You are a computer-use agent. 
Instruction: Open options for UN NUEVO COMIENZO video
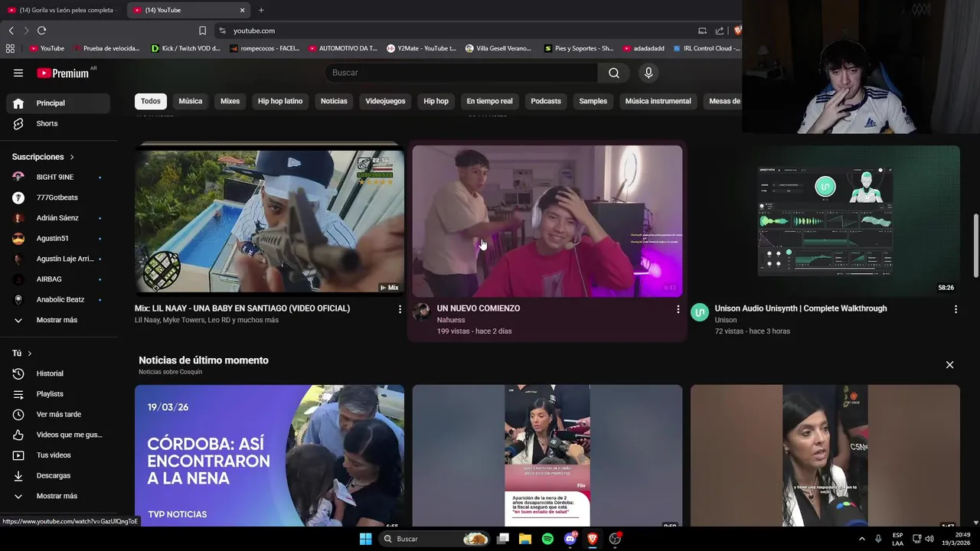678,309
